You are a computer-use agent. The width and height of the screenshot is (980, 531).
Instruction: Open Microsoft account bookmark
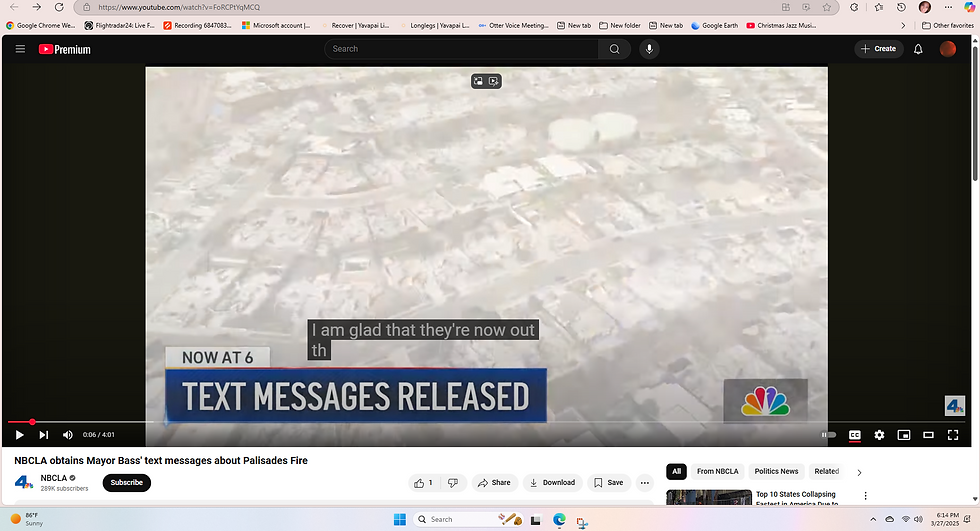coord(276,26)
